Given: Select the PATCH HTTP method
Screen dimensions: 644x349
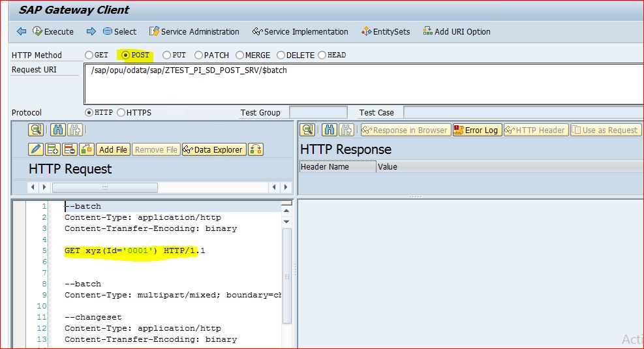Looking at the screenshot, I should click(x=198, y=55).
